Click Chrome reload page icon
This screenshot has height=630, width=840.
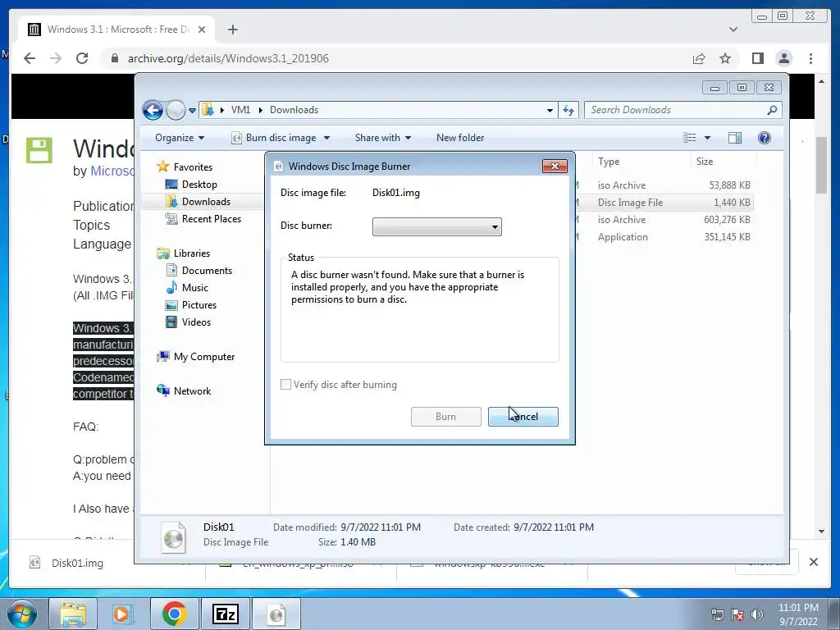[x=82, y=58]
